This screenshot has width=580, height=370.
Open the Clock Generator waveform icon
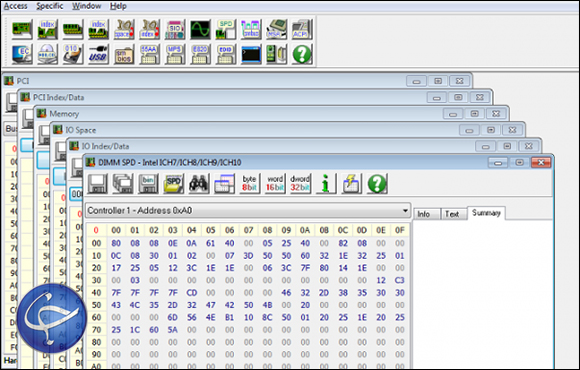coord(200,29)
